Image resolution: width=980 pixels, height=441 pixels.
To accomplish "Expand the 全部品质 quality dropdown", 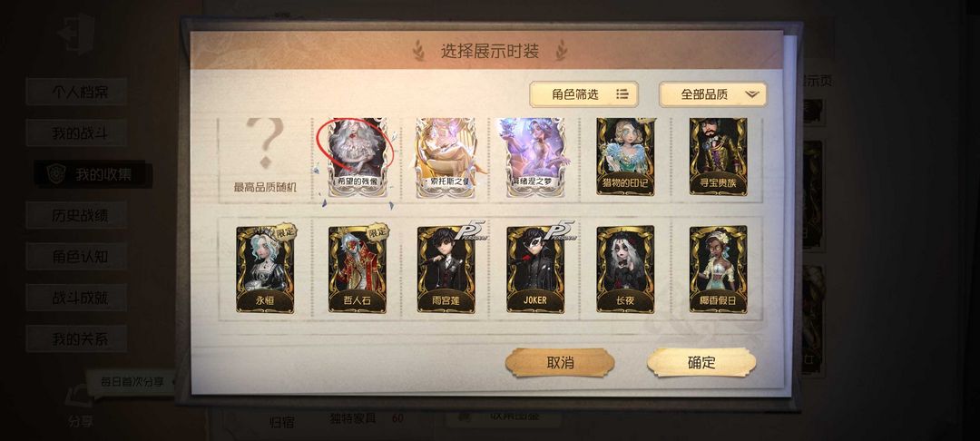I will coord(713,94).
